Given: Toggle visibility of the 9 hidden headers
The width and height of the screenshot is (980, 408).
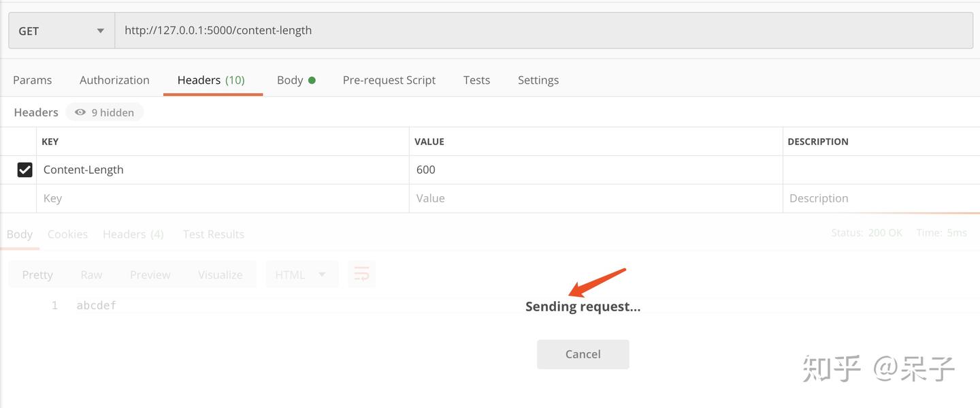Looking at the screenshot, I should click(x=104, y=112).
